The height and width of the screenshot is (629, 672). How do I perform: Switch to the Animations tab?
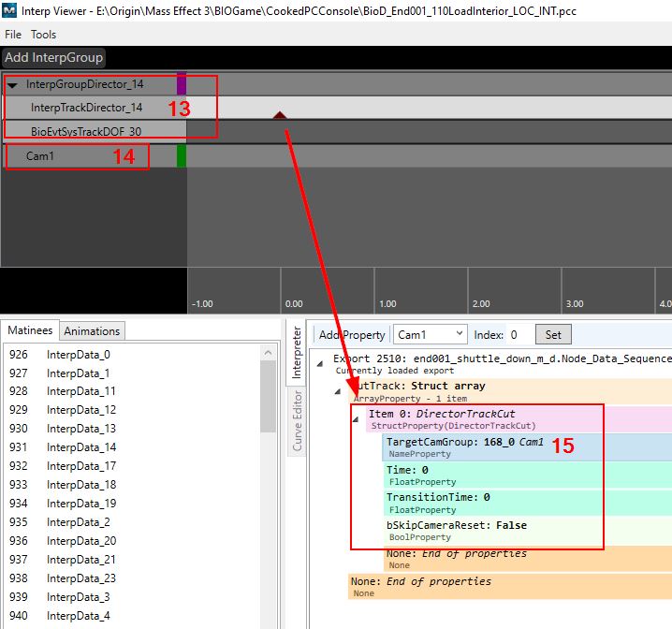pos(92,330)
